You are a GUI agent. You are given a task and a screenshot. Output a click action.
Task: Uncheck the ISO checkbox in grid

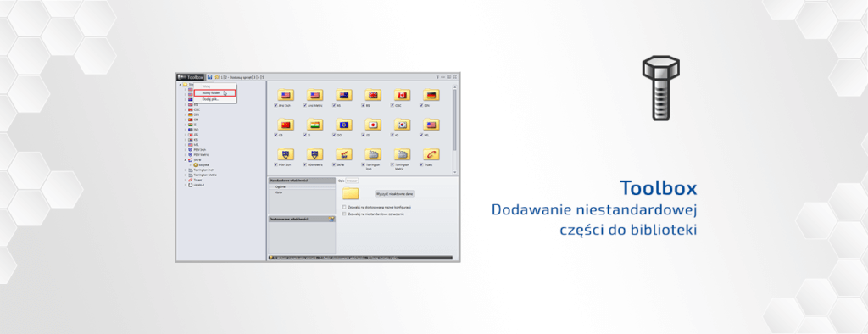click(334, 135)
